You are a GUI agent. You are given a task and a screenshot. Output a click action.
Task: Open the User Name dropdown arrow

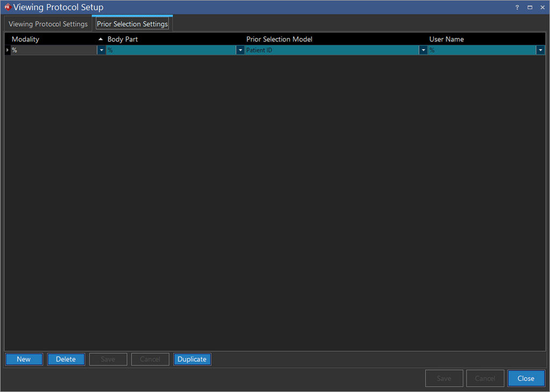pos(540,50)
